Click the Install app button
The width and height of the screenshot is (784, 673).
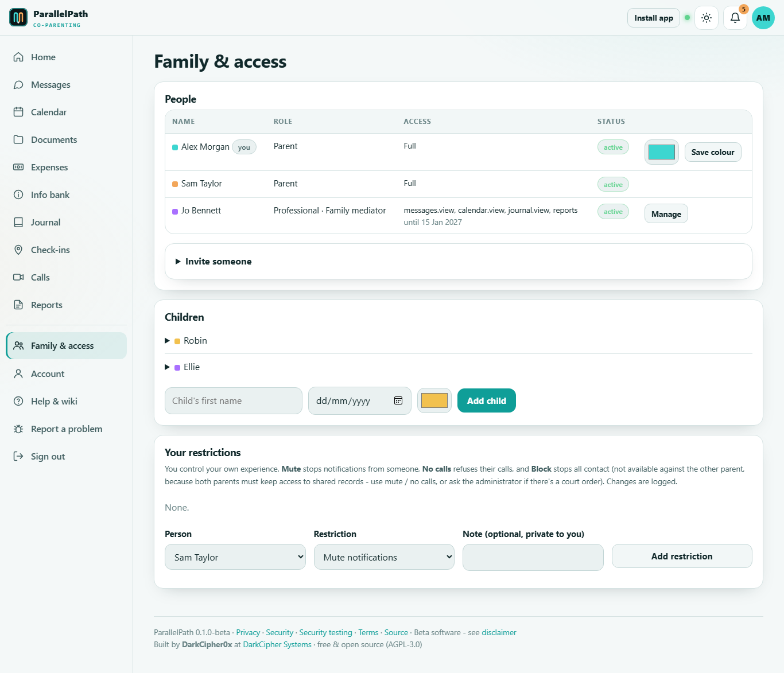654,18
